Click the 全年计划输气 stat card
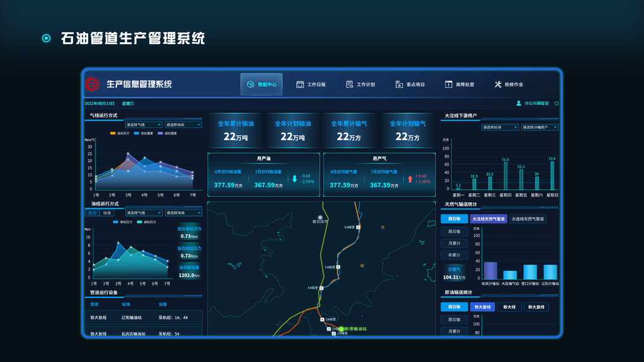 tap(407, 130)
